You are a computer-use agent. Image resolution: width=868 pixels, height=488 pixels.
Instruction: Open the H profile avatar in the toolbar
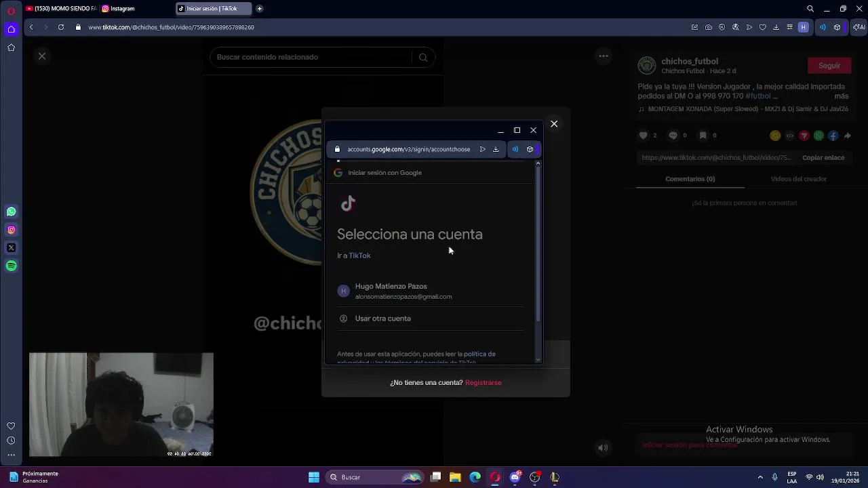tap(804, 27)
